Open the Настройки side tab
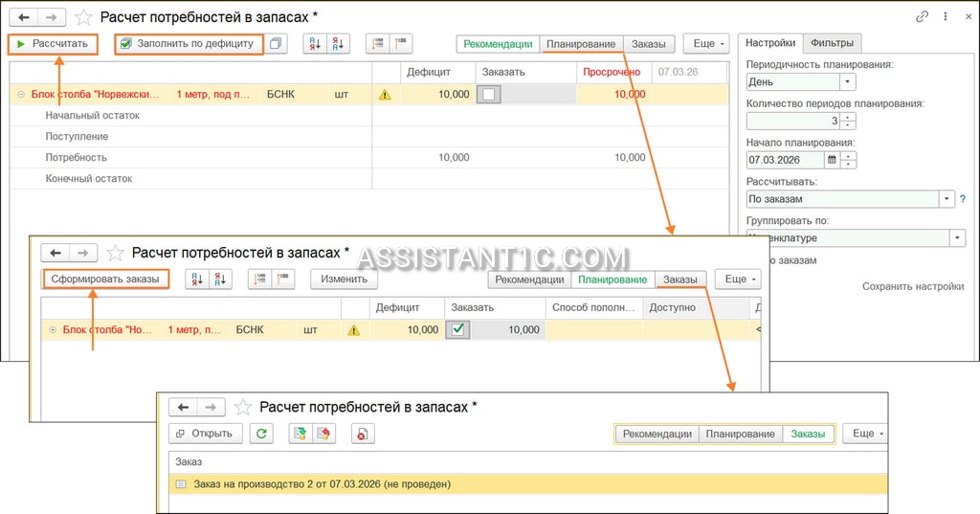980x514 pixels. click(770, 42)
